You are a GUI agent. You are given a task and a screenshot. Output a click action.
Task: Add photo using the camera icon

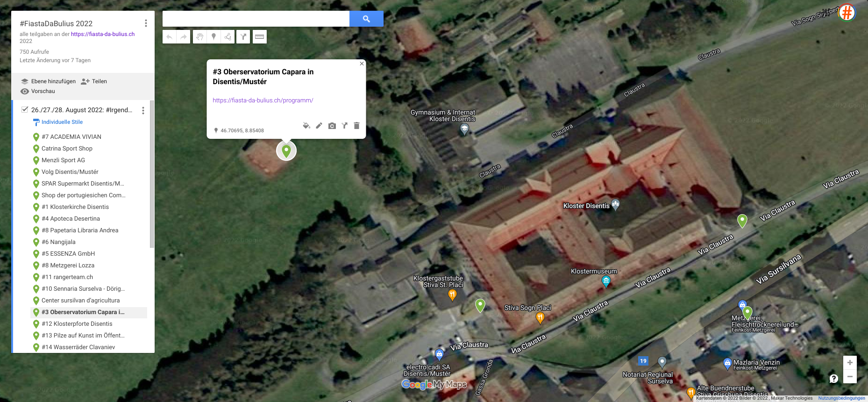(332, 126)
